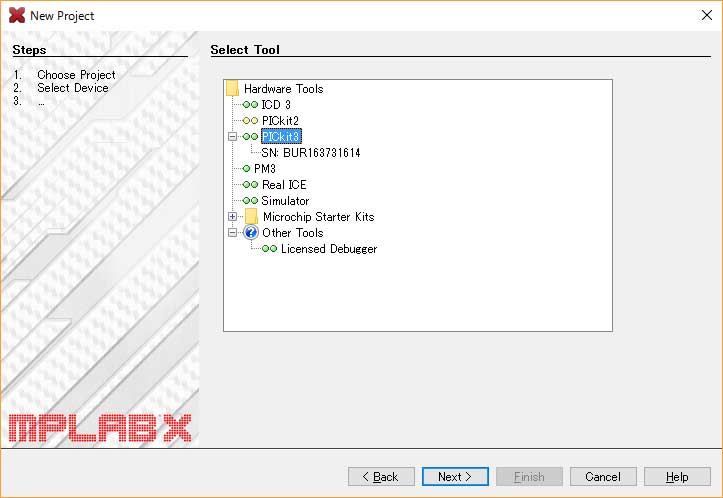Click the Hardware Tools folder icon

tap(232, 88)
